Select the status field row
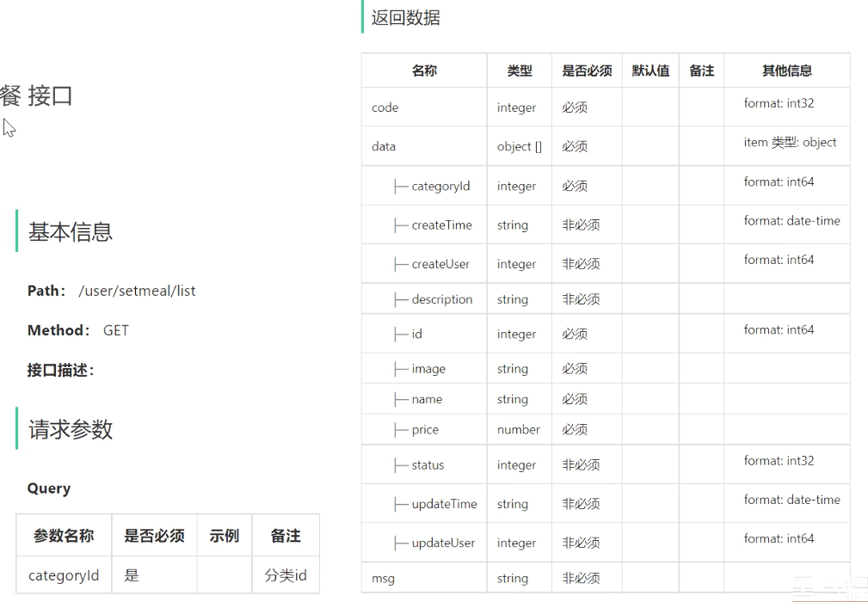 click(x=428, y=465)
